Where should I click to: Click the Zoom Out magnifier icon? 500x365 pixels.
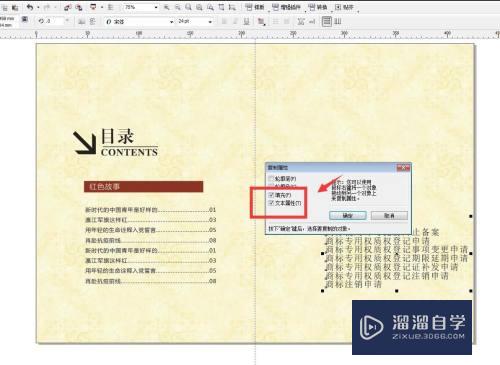178,7
